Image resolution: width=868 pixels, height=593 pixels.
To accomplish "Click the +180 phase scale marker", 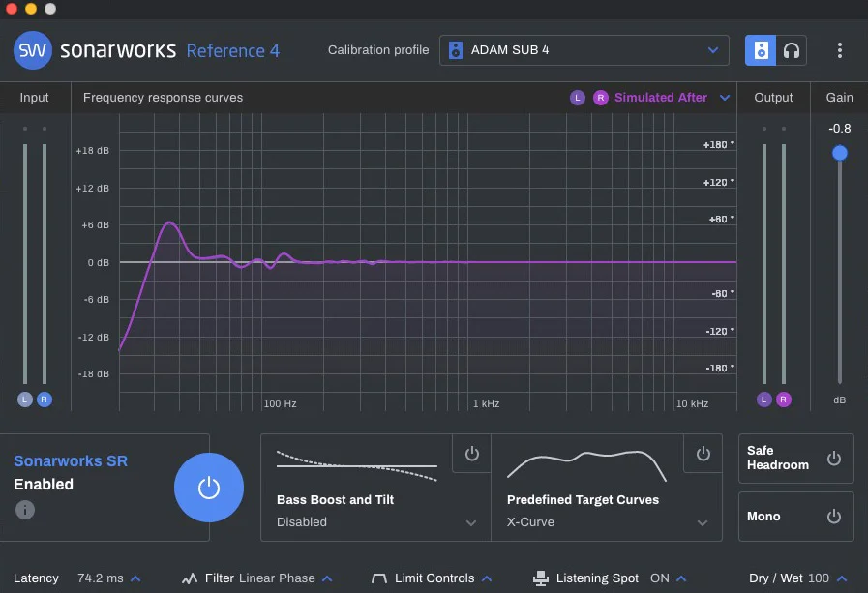I will pos(718,145).
